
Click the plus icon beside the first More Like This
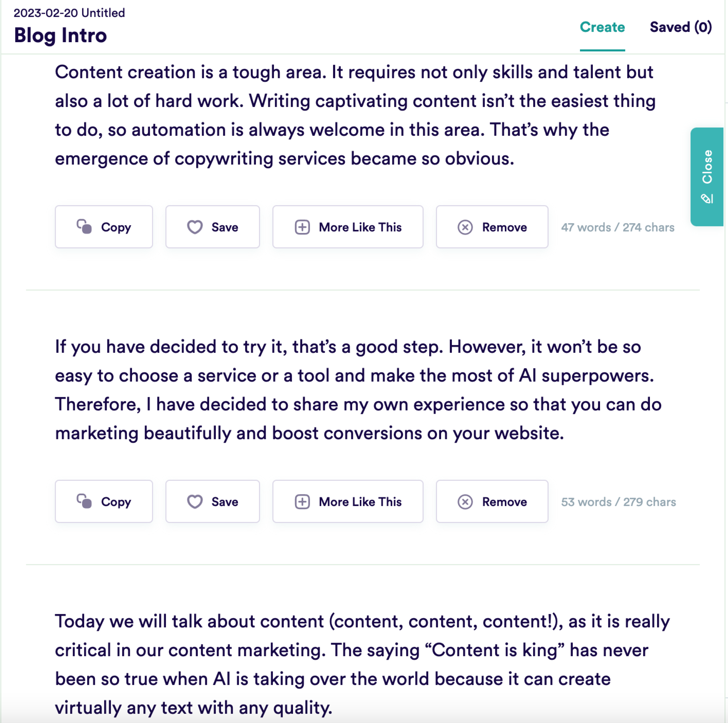(x=302, y=227)
